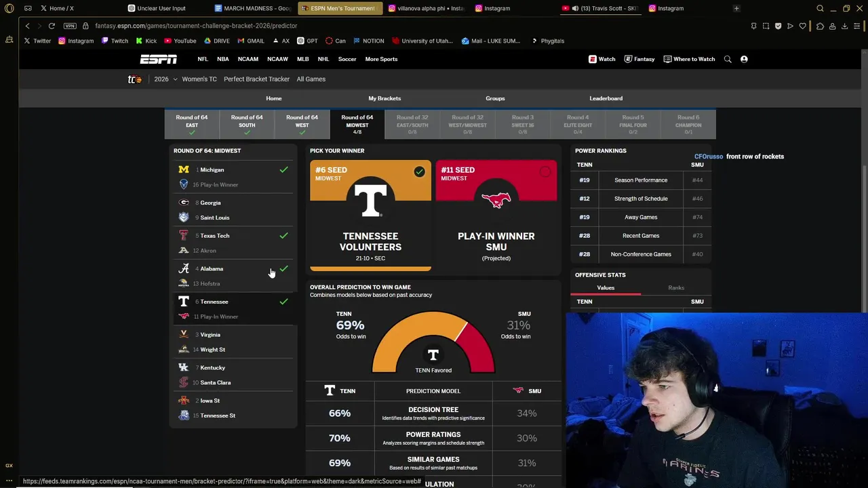
Task: Open the MLB menu
Action: click(x=302, y=59)
